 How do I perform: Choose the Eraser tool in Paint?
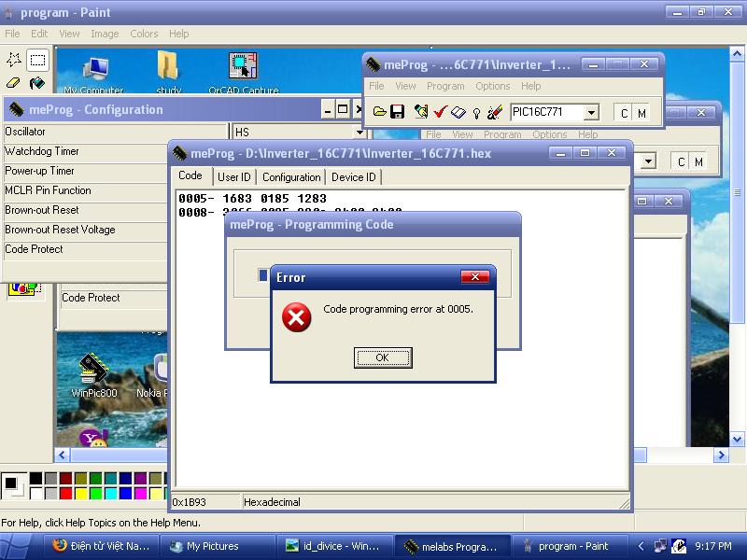pos(14,83)
